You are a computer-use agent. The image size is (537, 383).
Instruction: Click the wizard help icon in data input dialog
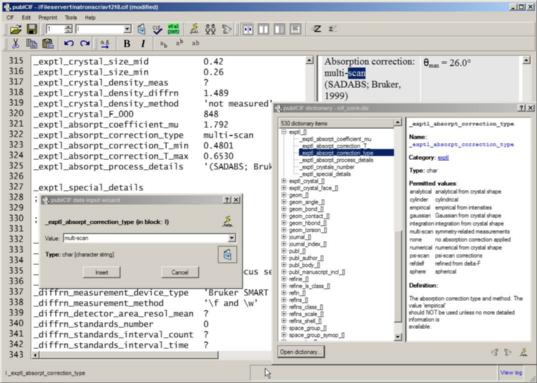point(227,221)
